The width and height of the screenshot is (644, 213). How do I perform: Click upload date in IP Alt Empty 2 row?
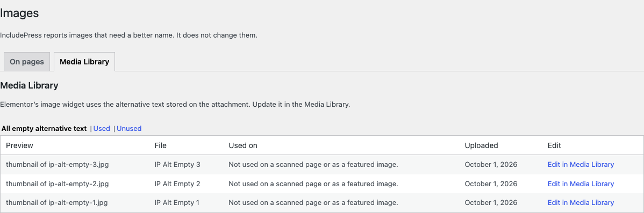491,184
